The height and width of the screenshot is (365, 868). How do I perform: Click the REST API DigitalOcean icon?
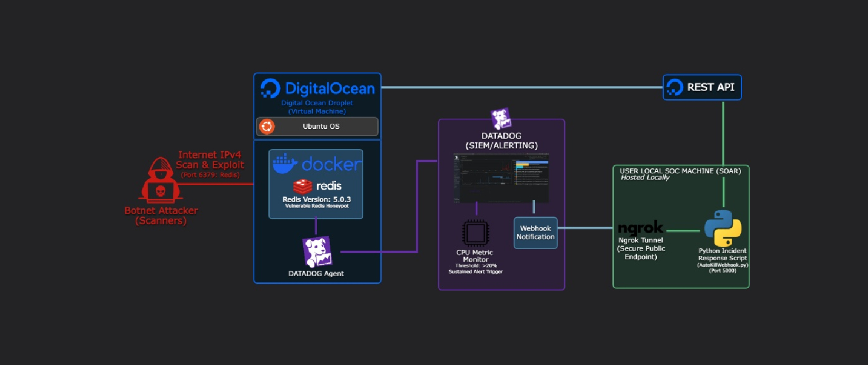[675, 87]
